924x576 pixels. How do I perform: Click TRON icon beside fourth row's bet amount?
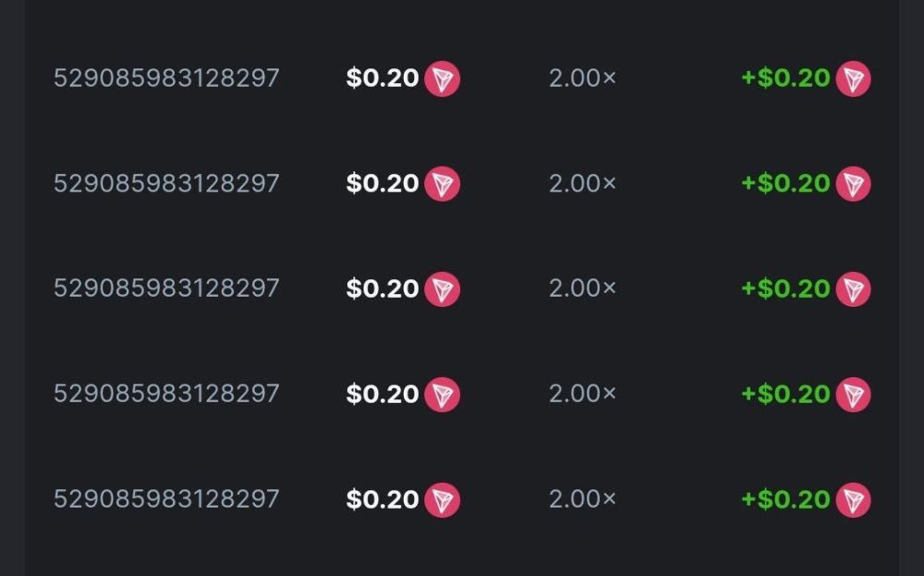[442, 395]
